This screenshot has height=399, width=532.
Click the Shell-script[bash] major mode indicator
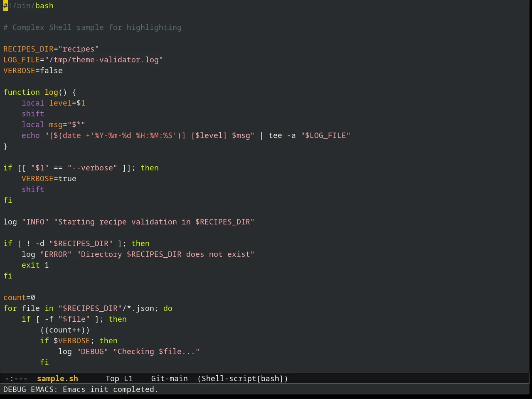pos(243,379)
